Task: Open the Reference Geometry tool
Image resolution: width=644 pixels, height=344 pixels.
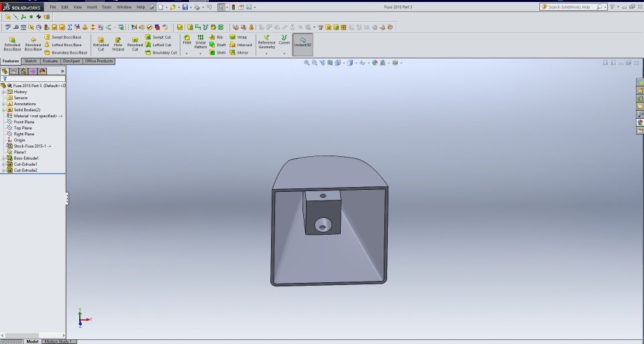Action: (266, 42)
